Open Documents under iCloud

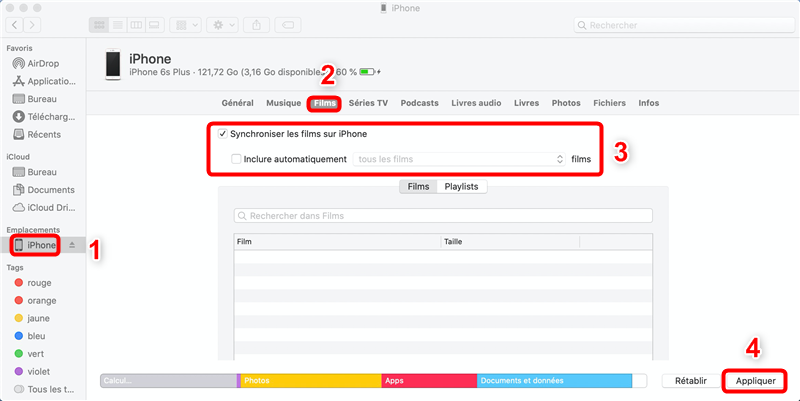coord(43,190)
